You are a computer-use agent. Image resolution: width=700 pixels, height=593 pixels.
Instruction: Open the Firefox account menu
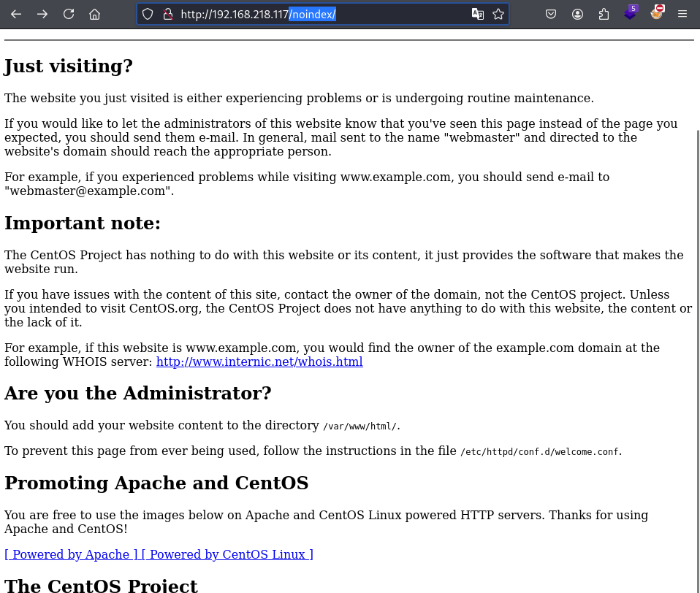pyautogui.click(x=577, y=15)
